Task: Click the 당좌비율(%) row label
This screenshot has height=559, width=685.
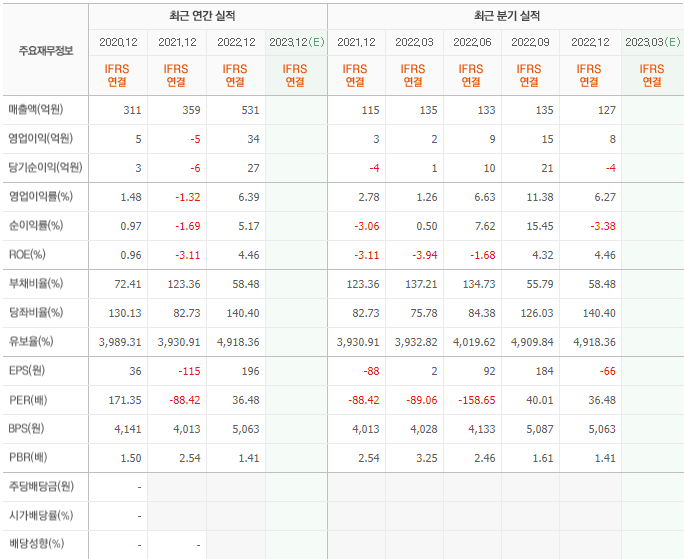Action: (x=36, y=313)
